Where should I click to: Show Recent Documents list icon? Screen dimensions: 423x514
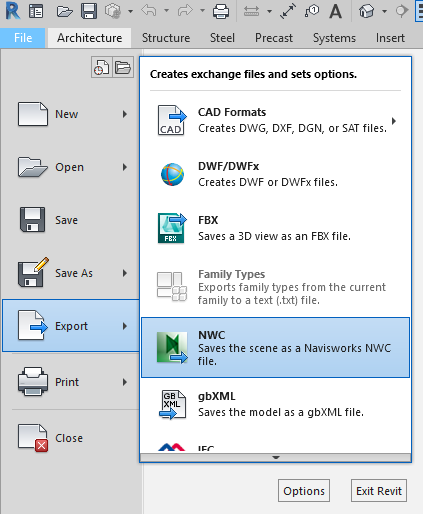(x=102, y=67)
